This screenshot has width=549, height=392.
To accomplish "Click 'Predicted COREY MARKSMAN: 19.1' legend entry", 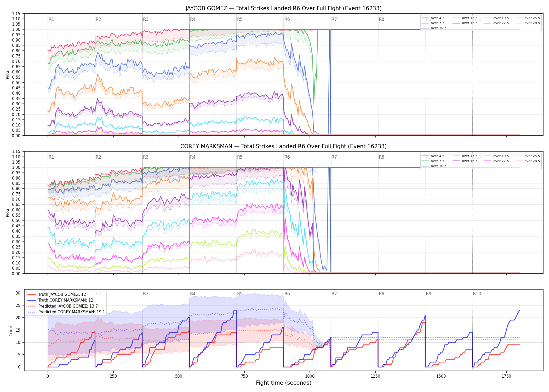I will tap(66, 312).
